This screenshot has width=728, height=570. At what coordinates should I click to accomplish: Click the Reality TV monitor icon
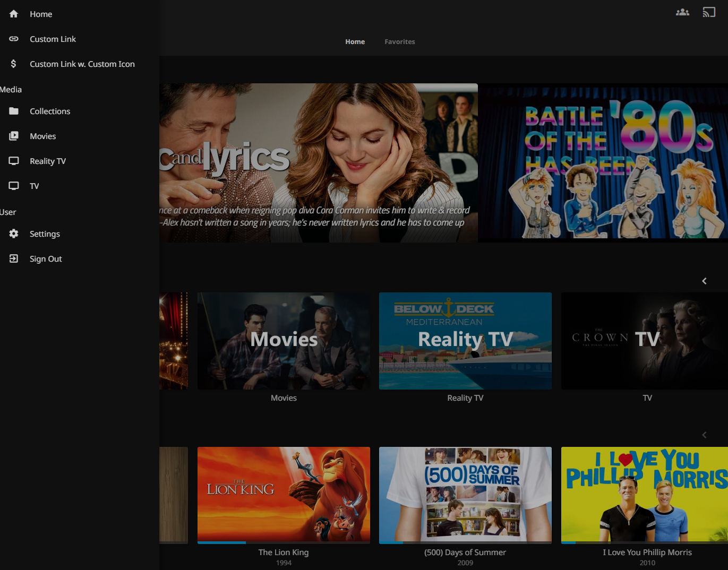tap(14, 161)
